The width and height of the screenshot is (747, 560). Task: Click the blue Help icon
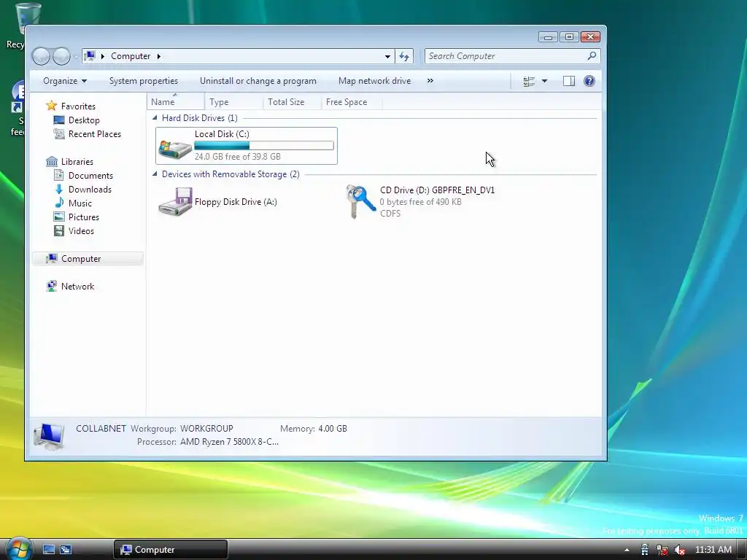click(589, 81)
